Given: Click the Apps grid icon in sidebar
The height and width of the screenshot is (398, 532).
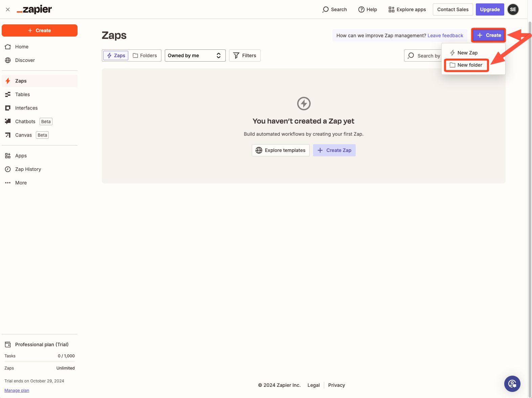Looking at the screenshot, I should (8, 156).
